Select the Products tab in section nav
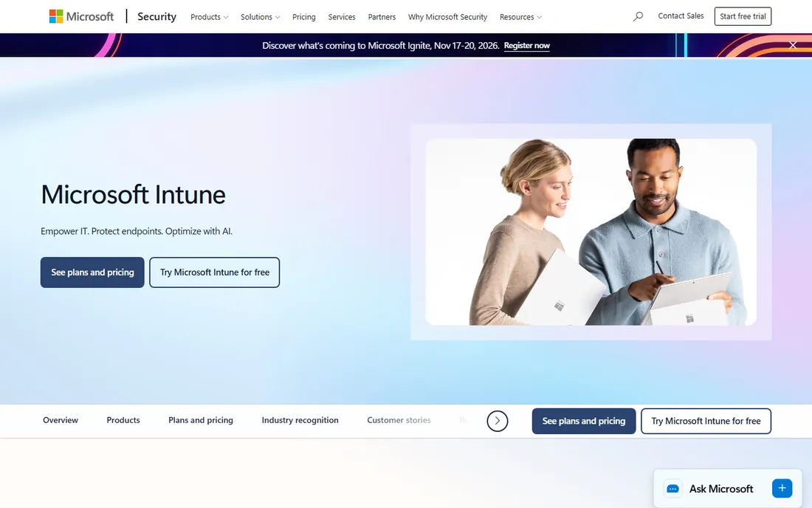The height and width of the screenshot is (508, 812). (x=123, y=420)
